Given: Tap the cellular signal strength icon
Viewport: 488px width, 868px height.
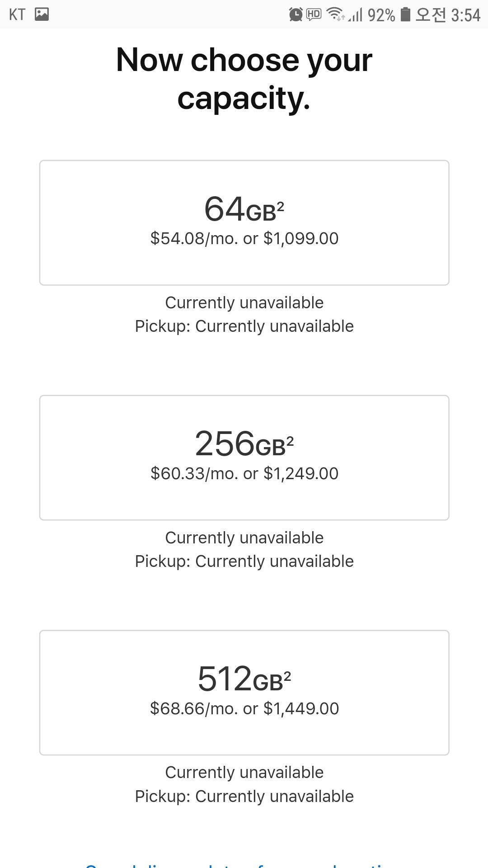Looking at the screenshot, I should (356, 15).
